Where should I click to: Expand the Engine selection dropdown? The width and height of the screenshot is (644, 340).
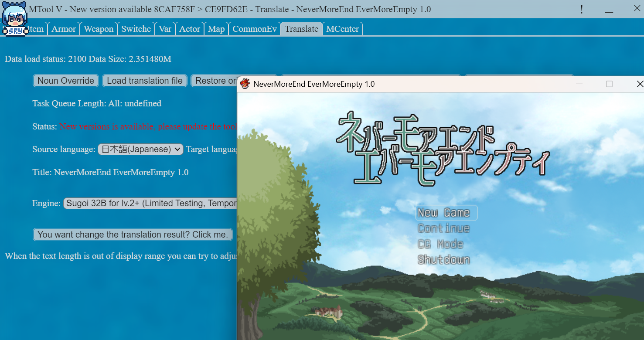(150, 203)
